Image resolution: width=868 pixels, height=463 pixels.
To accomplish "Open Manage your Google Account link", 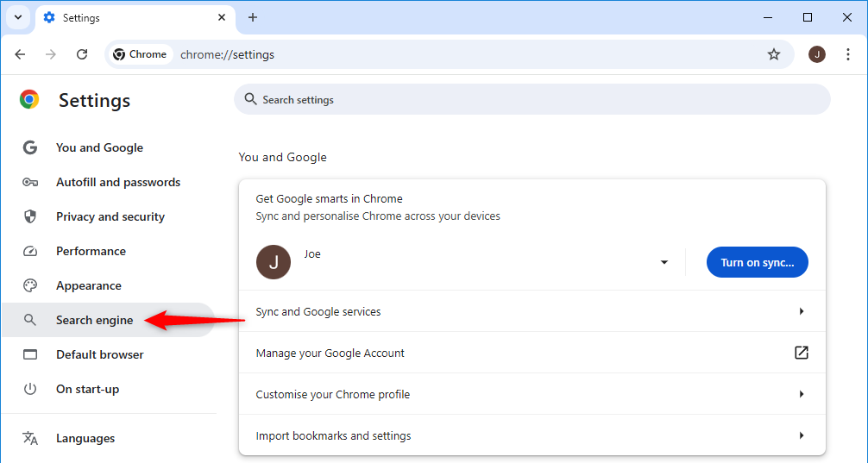I will [330, 353].
